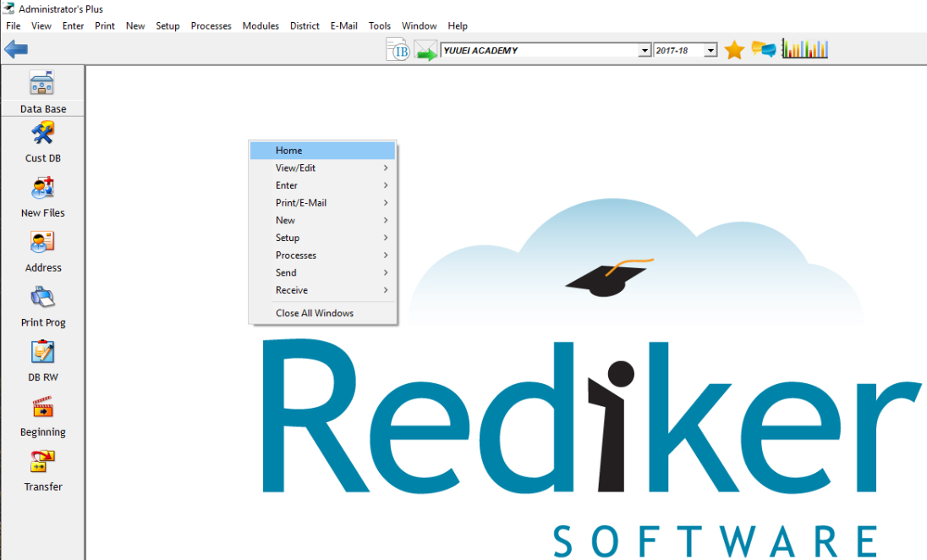Expand the Print/E-Mail submenu
927x560 pixels.
(x=323, y=203)
